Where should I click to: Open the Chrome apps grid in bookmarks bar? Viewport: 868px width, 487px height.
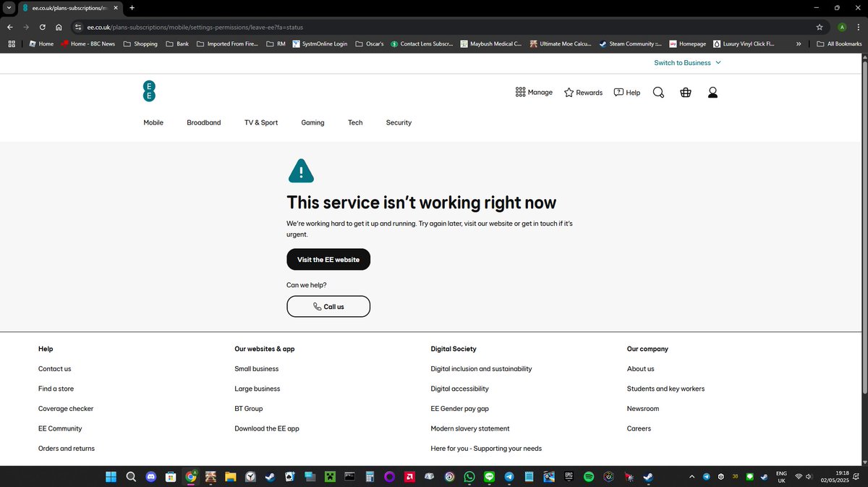pos(12,43)
